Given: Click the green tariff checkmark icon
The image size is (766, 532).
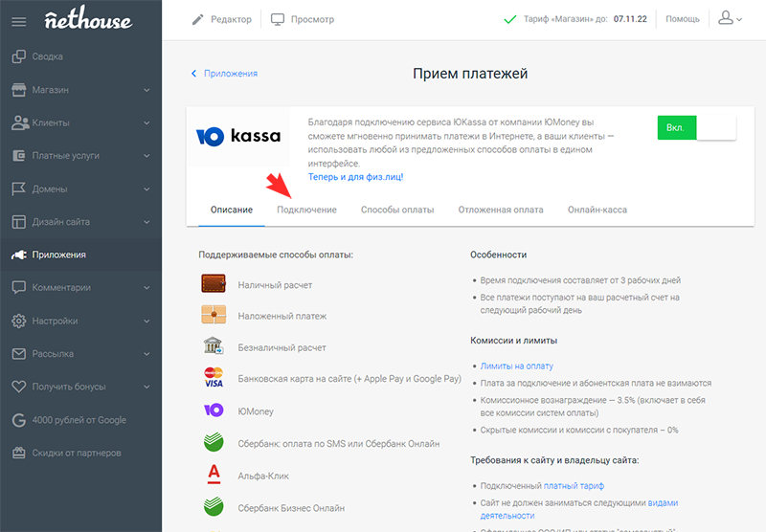Looking at the screenshot, I should click(x=510, y=19).
